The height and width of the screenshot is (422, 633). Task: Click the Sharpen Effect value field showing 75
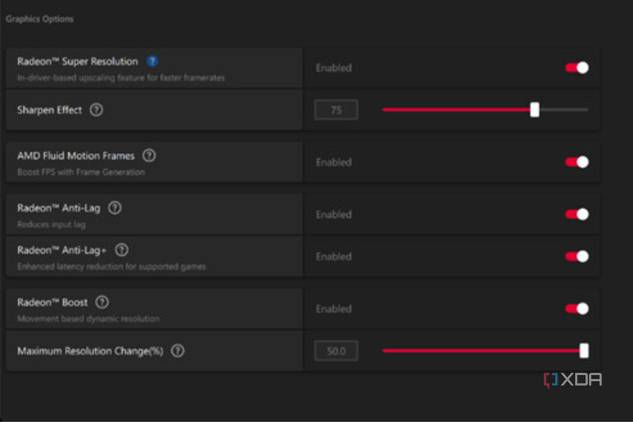[x=336, y=110]
